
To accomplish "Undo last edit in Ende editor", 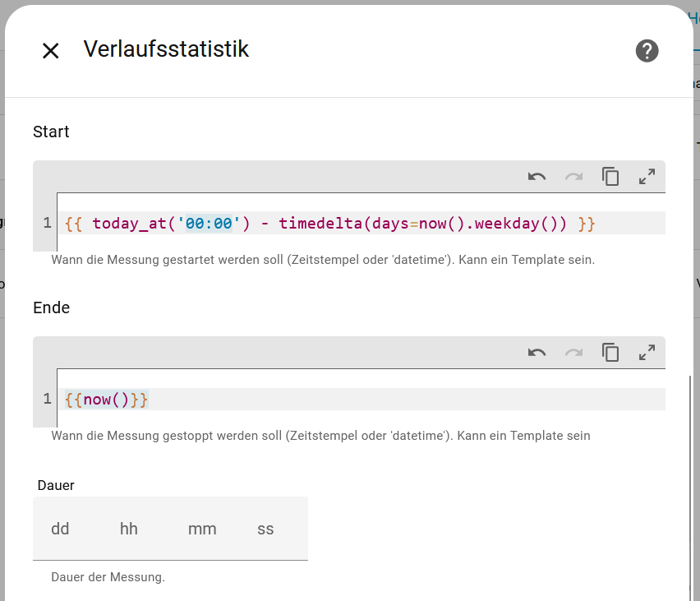I will click(537, 353).
